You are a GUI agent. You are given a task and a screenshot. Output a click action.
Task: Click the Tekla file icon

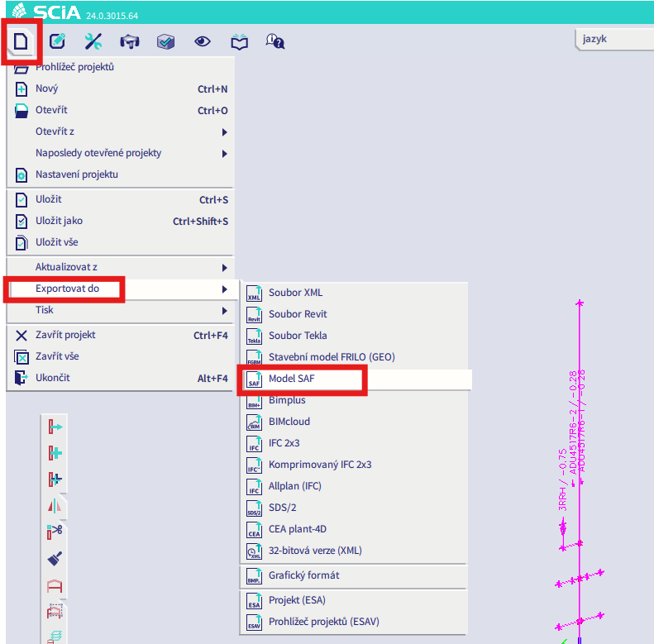[x=254, y=336]
